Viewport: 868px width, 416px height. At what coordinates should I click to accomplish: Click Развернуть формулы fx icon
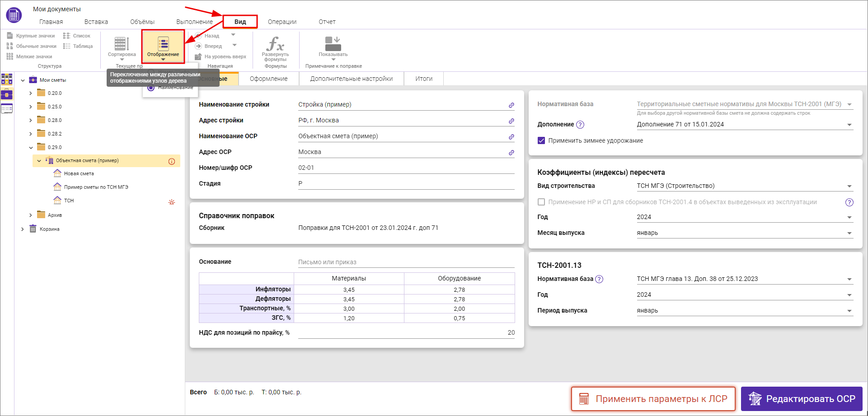tap(275, 44)
